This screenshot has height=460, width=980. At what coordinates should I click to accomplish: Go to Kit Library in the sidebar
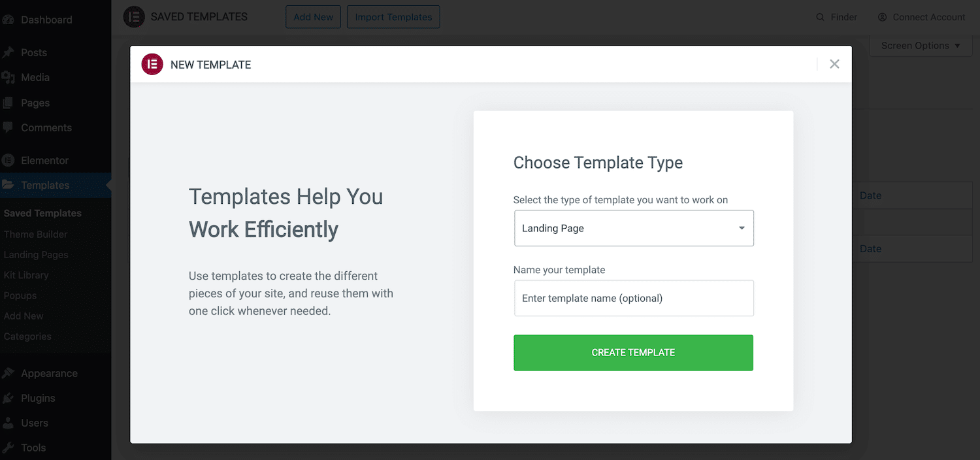(x=26, y=275)
